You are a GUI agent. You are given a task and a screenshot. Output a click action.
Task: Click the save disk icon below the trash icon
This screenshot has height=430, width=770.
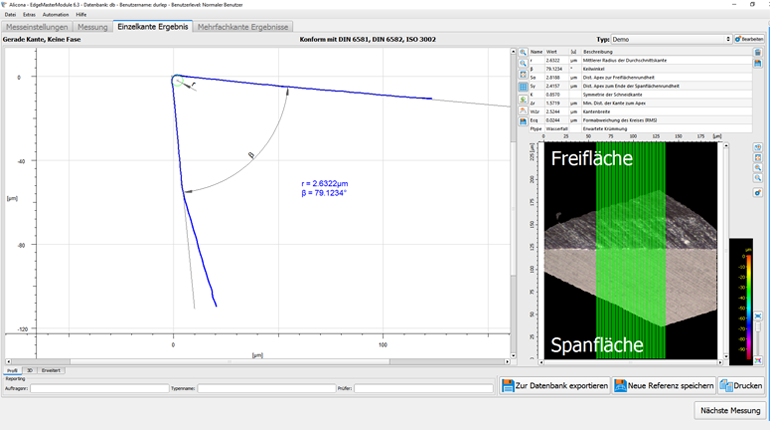click(758, 63)
